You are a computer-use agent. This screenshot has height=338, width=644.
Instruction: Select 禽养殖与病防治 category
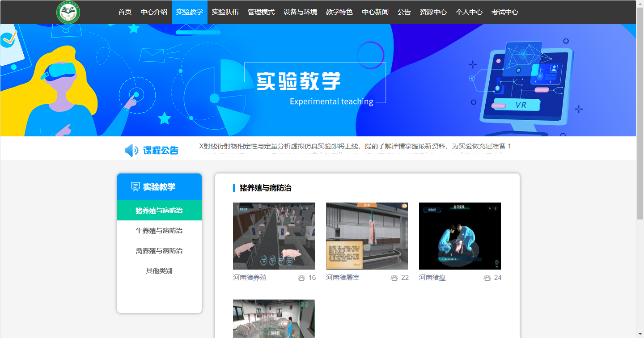[159, 251]
